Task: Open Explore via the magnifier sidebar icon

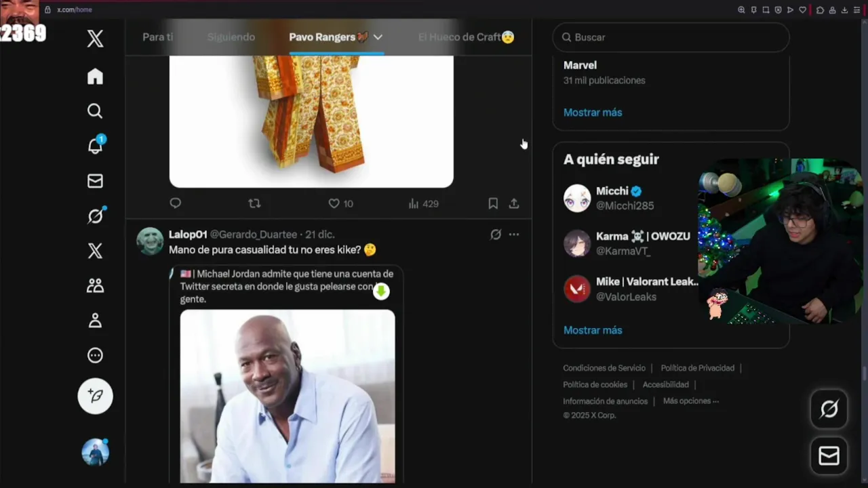Action: (95, 111)
